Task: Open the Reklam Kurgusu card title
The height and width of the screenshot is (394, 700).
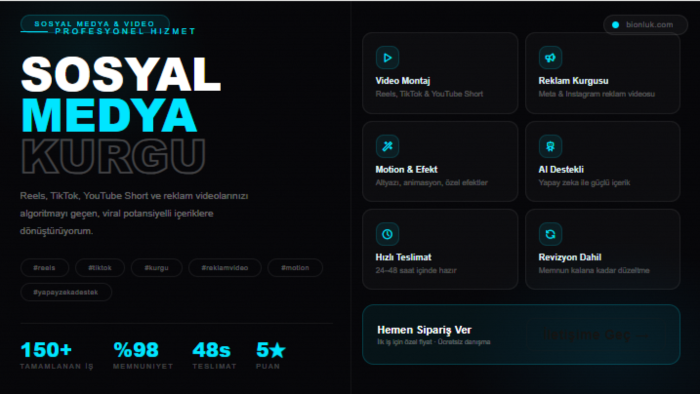Action: point(573,81)
